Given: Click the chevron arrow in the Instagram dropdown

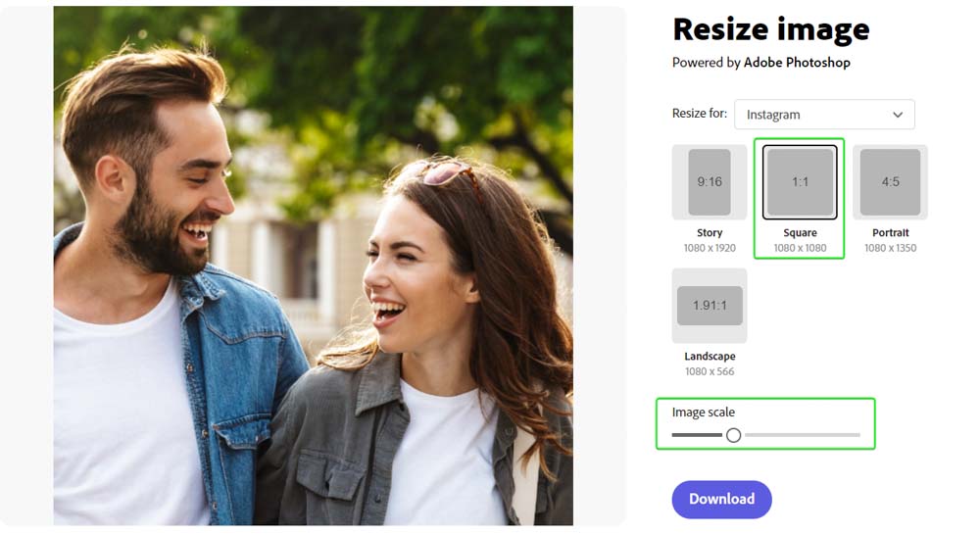Looking at the screenshot, I should click(x=898, y=115).
